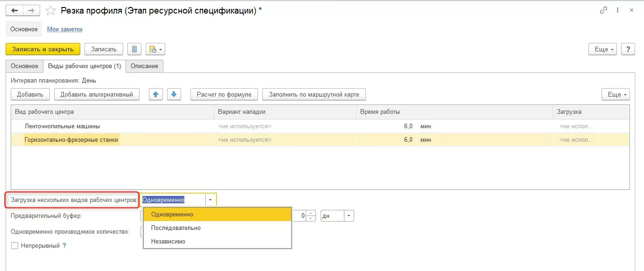This screenshot has height=271, width=644.
Task: Click Вариант наладки cell of Горизонтально-фрезерные станки
Action: point(286,139)
